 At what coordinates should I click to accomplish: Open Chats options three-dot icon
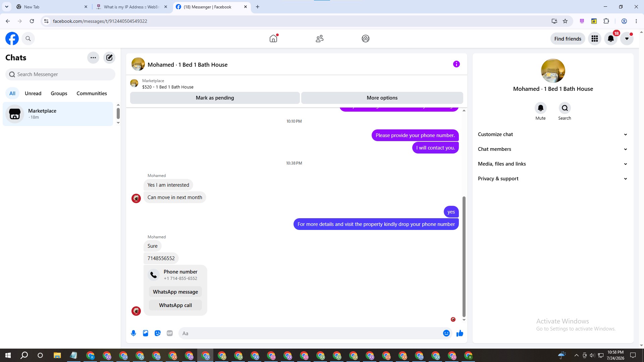tap(93, 58)
